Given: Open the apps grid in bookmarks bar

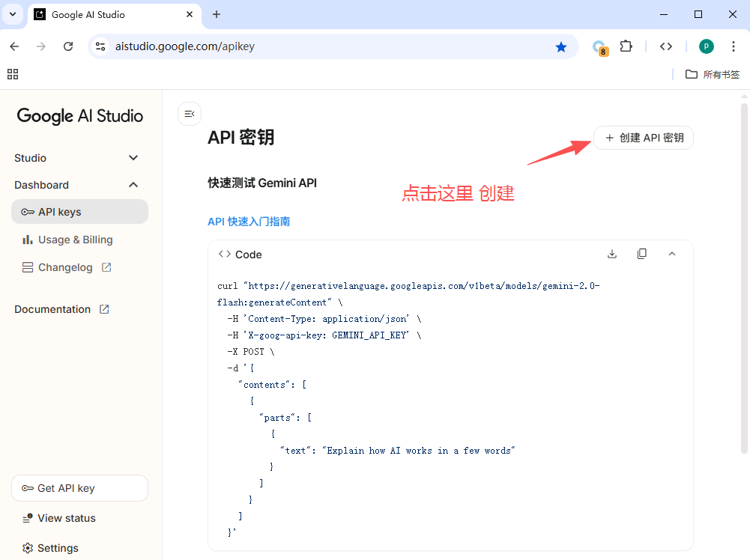Looking at the screenshot, I should coord(13,74).
